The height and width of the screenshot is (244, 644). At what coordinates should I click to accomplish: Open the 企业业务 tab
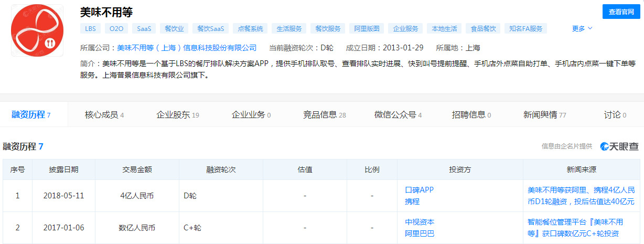point(251,114)
